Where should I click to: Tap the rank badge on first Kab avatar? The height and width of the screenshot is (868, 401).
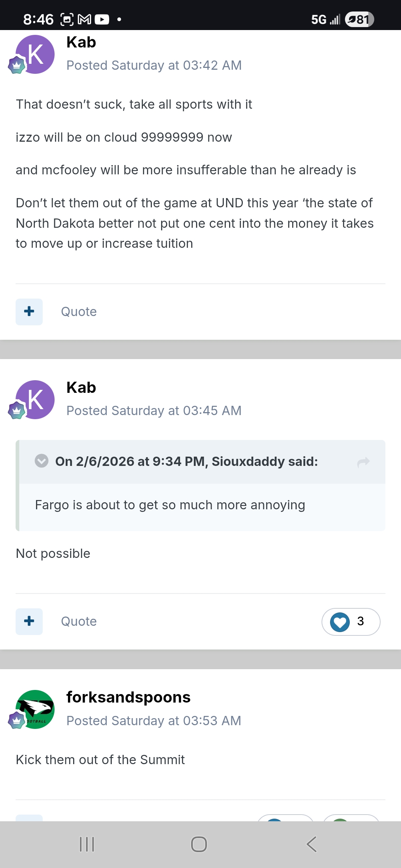[16, 66]
